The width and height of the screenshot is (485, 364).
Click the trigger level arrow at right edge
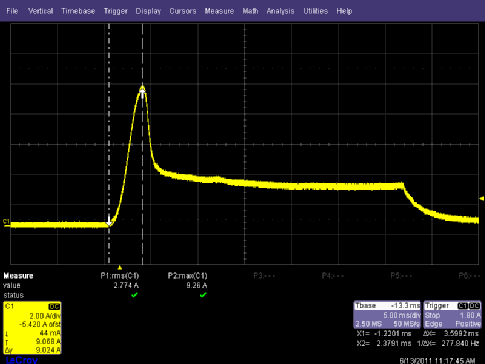481,199
